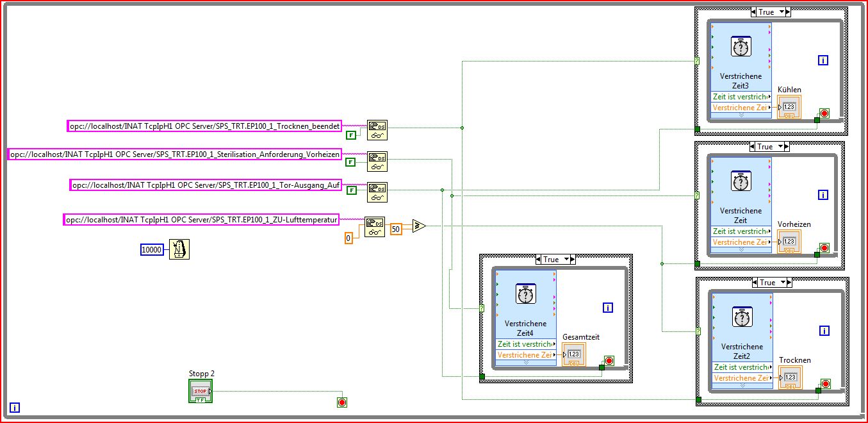Toggle the False constant beside Tor-Ausgang_Auf

351,190
